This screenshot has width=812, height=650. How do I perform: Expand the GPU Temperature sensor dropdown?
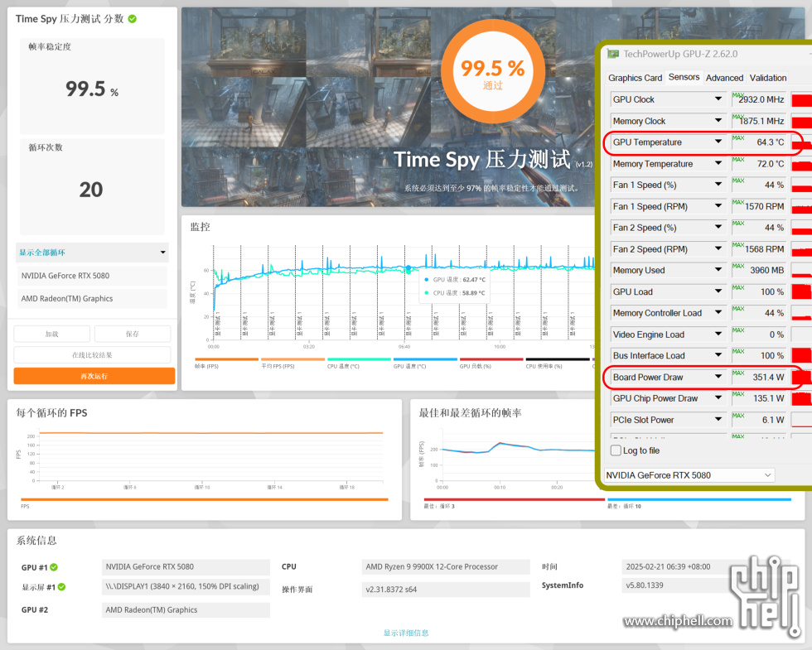point(718,142)
